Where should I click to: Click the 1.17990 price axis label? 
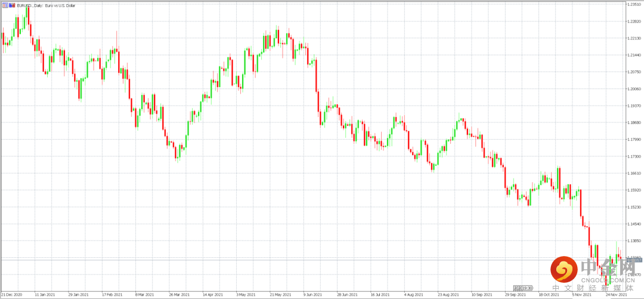634,140
